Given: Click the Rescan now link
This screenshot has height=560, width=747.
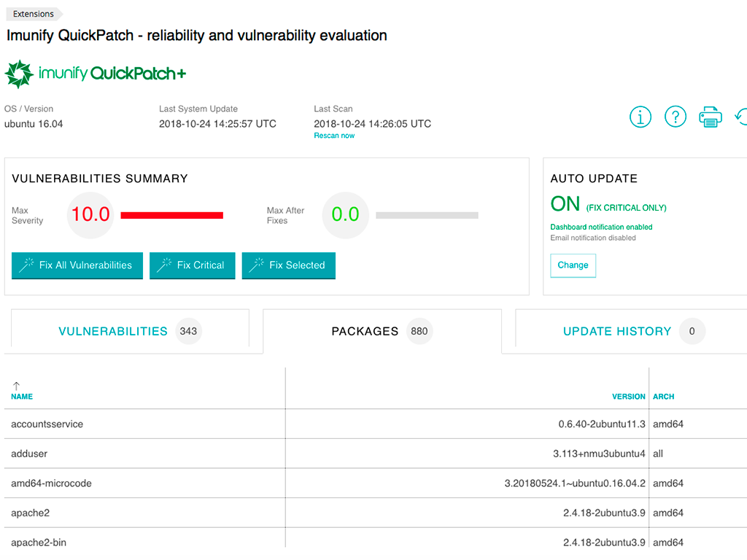Looking at the screenshot, I should pos(334,136).
